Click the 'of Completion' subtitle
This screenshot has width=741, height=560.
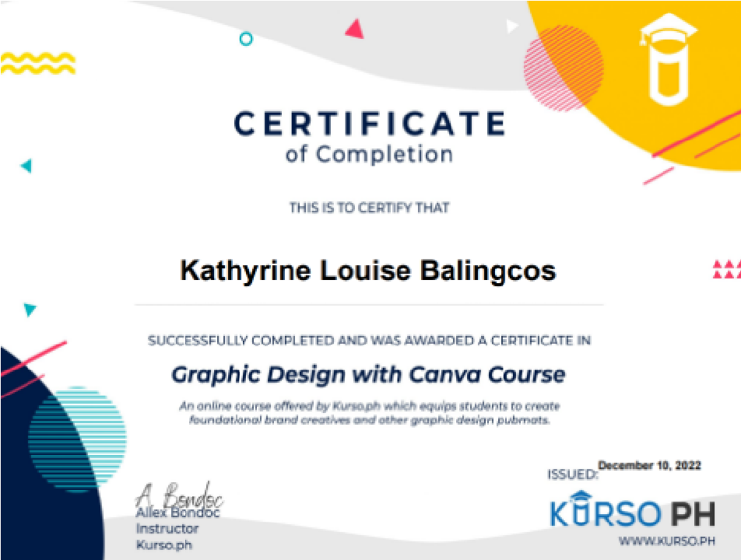(x=369, y=155)
